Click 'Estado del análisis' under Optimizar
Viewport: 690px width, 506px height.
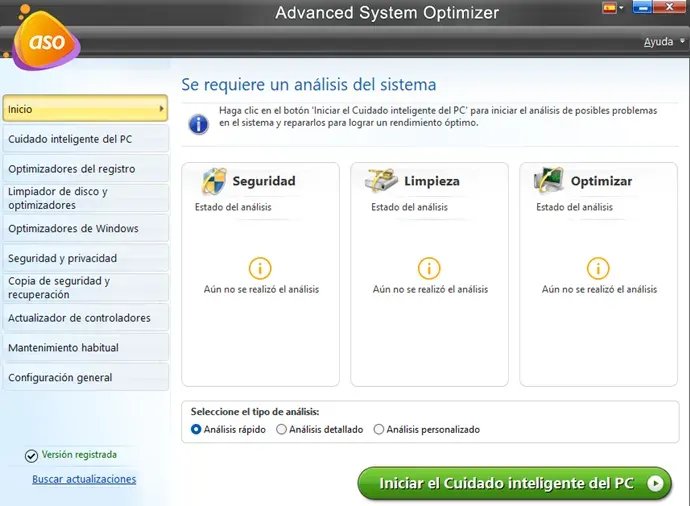tap(574, 207)
